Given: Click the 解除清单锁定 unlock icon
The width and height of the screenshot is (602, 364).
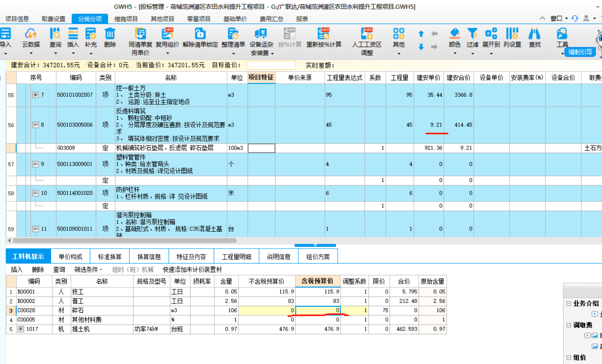Looking at the screenshot, I should (200, 34).
